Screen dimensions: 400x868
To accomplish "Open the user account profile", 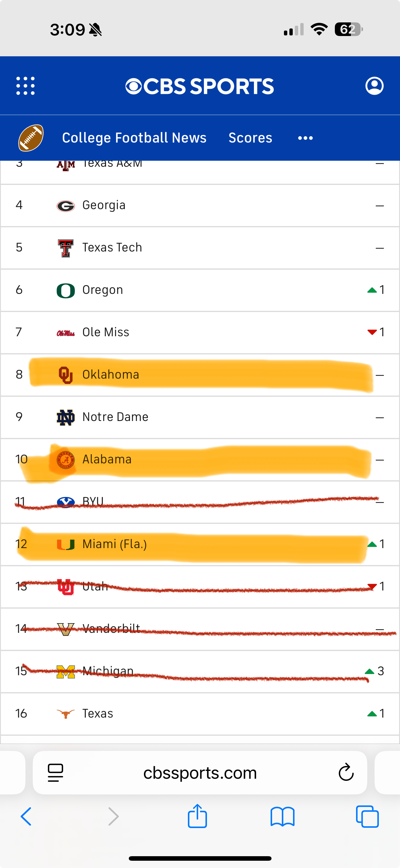I will point(374,86).
